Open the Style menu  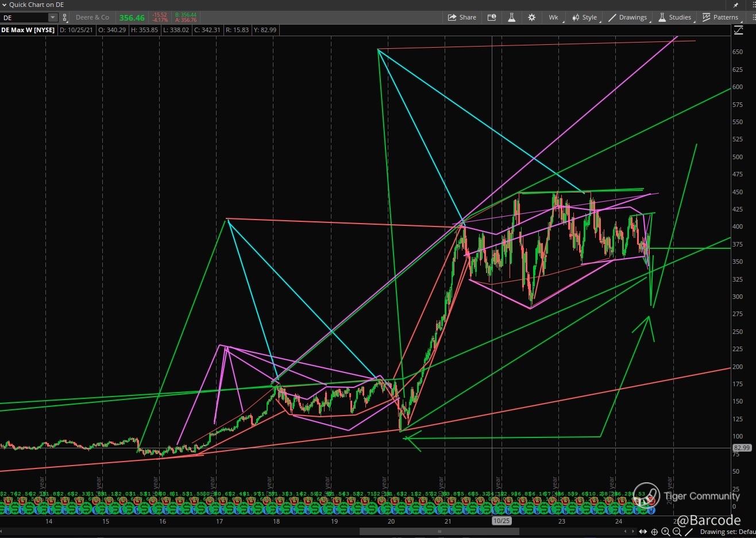coord(585,17)
